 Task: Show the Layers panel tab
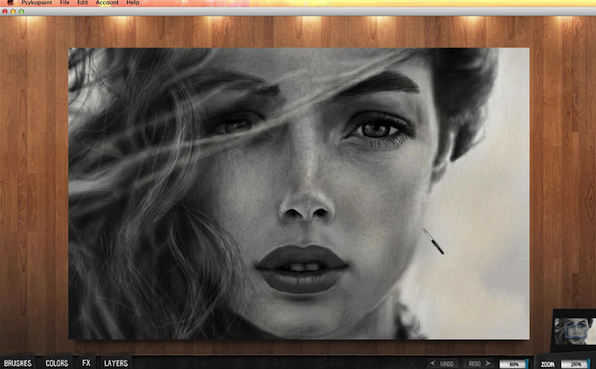[x=116, y=363]
